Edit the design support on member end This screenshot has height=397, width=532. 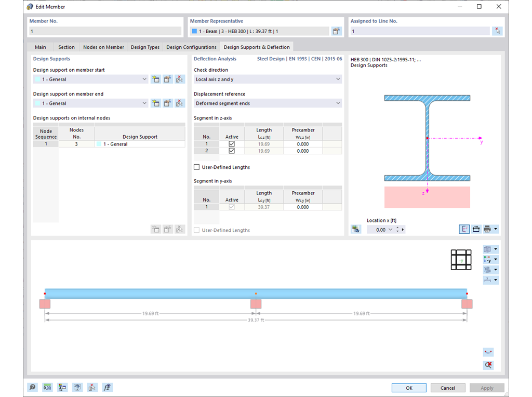[168, 103]
